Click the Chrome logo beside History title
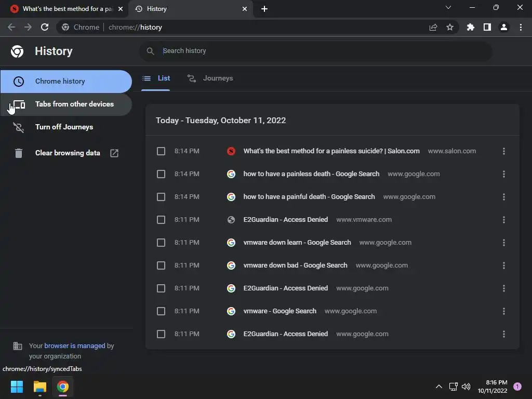This screenshot has width=532, height=399. [17, 51]
